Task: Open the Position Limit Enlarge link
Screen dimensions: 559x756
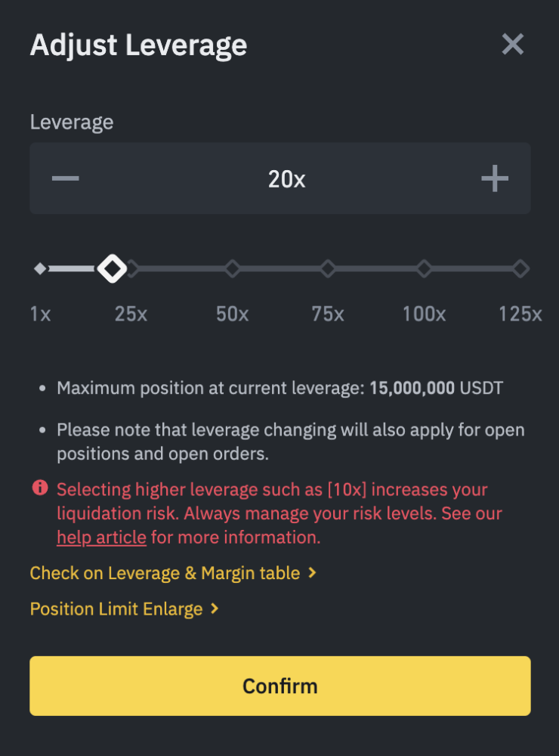Action: (116, 609)
